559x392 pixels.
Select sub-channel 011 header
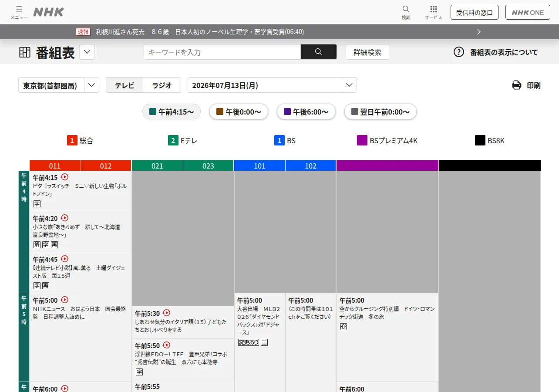[x=55, y=166]
